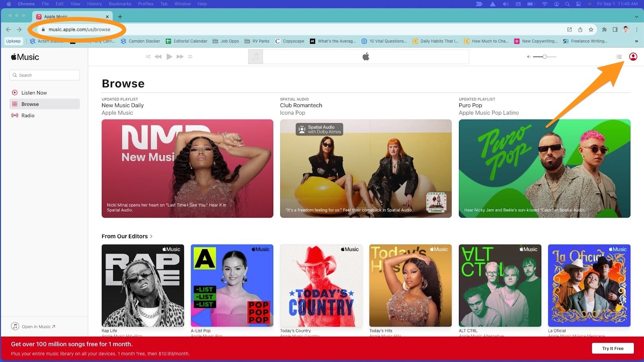Go to the previous track
This screenshot has width=644, height=362.
(158, 57)
